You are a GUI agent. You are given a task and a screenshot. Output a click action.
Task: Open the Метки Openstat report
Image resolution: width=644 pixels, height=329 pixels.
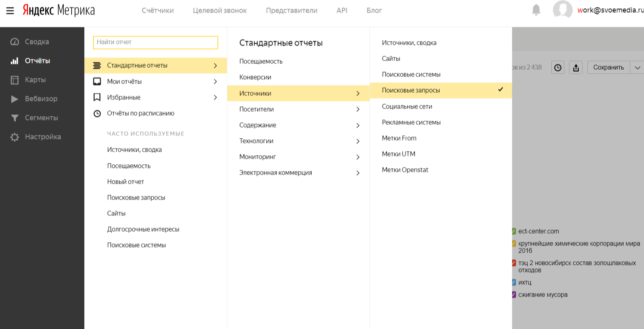coord(405,170)
